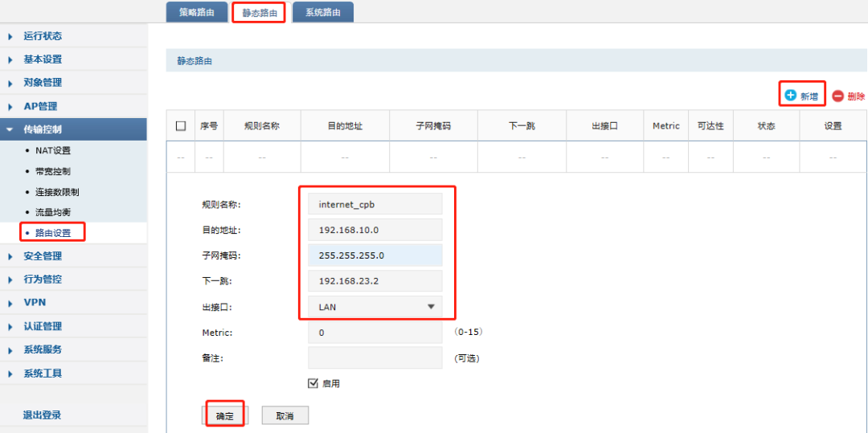Click the 设置 column header
The height and width of the screenshot is (433, 868).
click(833, 125)
